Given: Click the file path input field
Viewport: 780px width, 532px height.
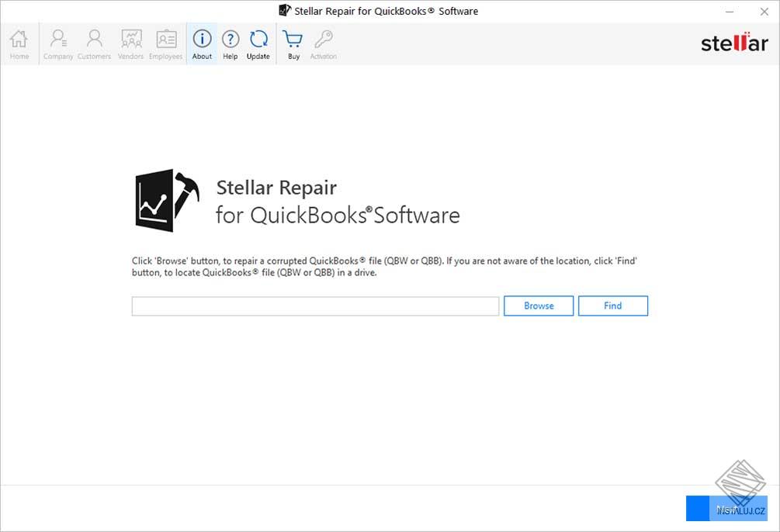Looking at the screenshot, I should click(314, 306).
